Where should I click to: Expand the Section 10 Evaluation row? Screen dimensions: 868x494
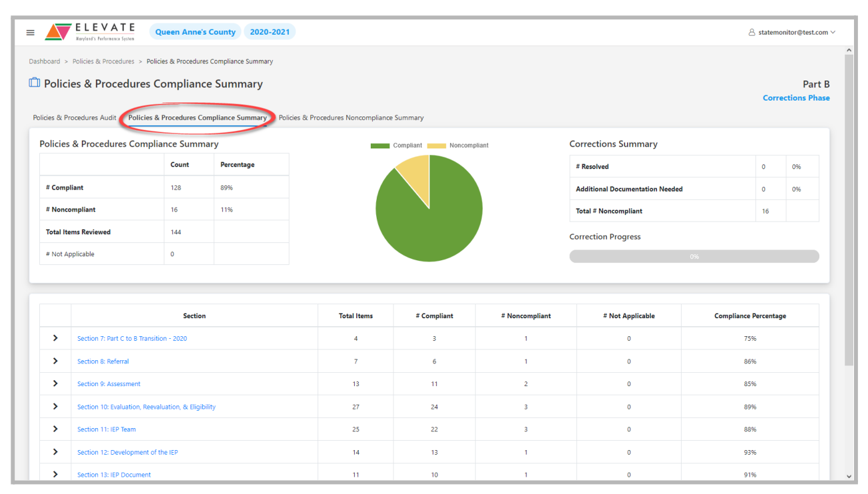tap(55, 406)
